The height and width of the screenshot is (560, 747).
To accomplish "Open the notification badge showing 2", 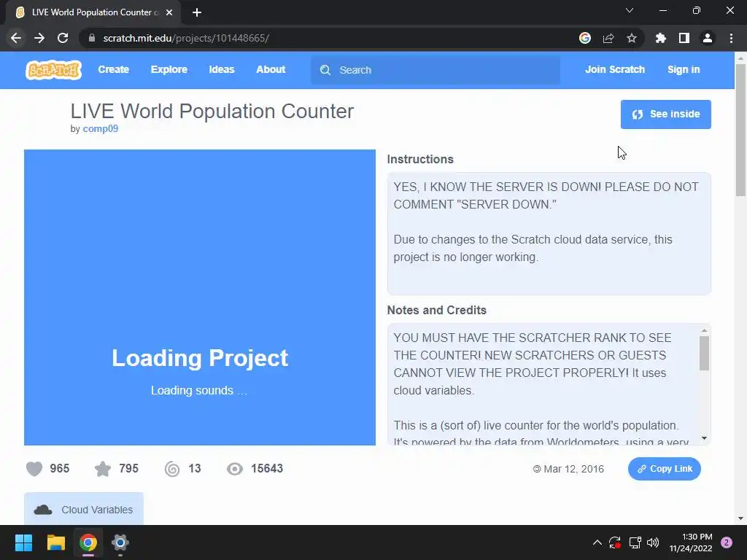I will (x=727, y=542).
